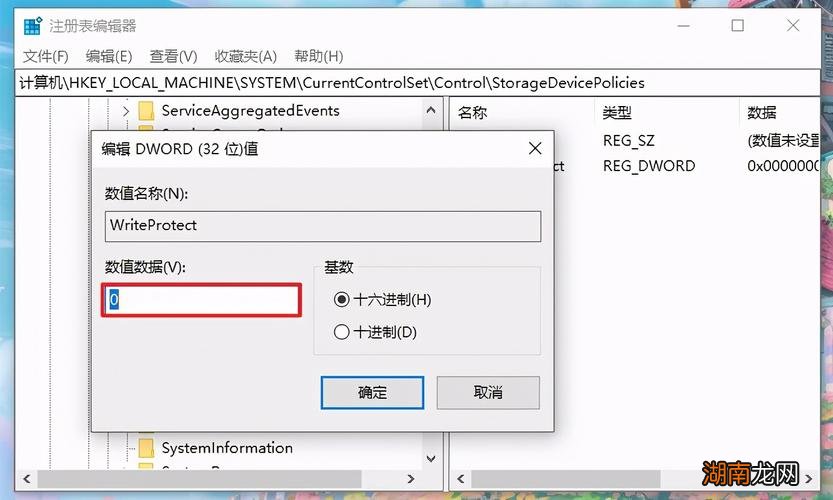Click the Registry Editor app icon in title bar
833x500 pixels.
[33, 26]
